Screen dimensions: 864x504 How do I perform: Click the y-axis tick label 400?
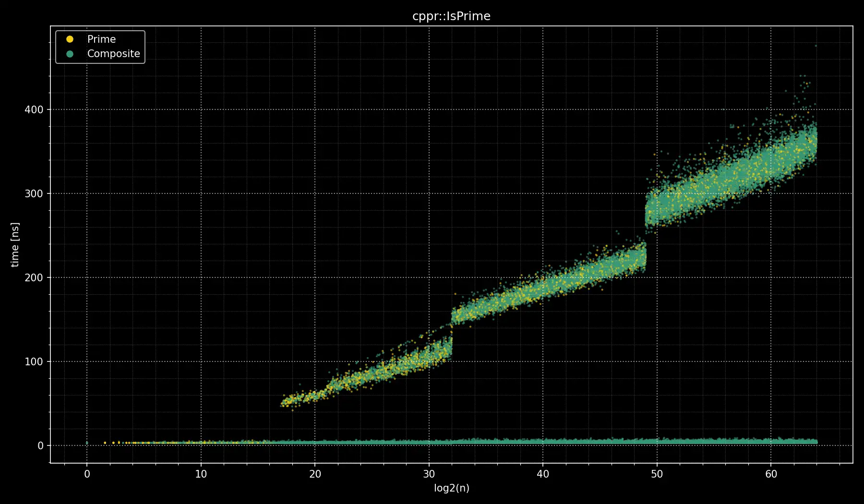pos(34,109)
